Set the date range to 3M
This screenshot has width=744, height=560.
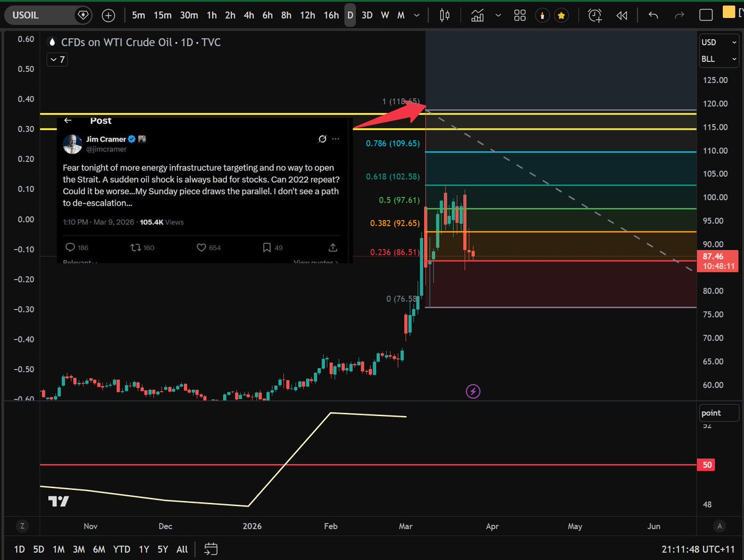[x=79, y=549]
